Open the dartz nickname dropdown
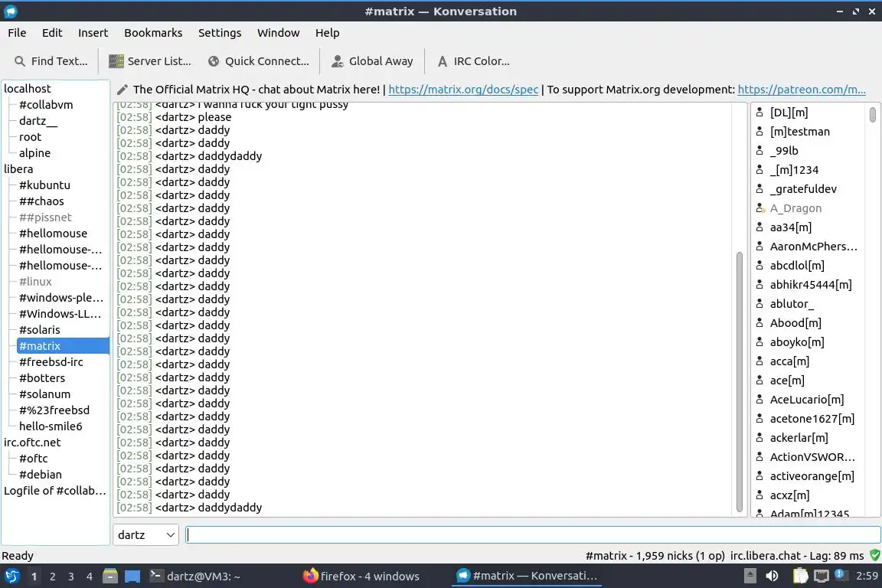Screen dimensions: 882x588 tap(146, 535)
